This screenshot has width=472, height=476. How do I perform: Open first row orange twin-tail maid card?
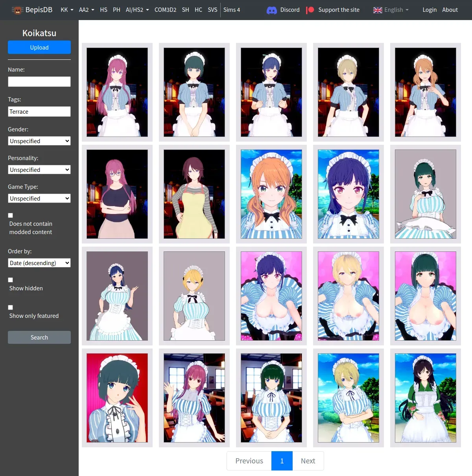426,92
